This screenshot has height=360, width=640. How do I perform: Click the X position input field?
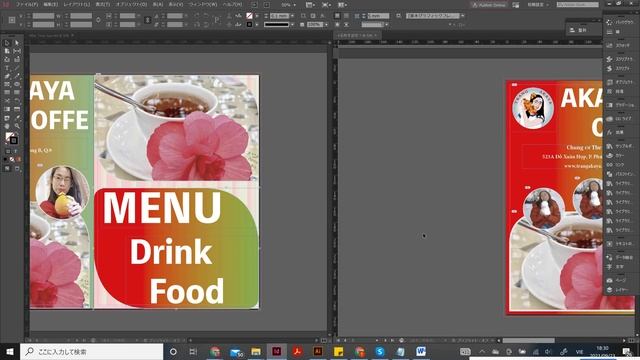pos(43,16)
